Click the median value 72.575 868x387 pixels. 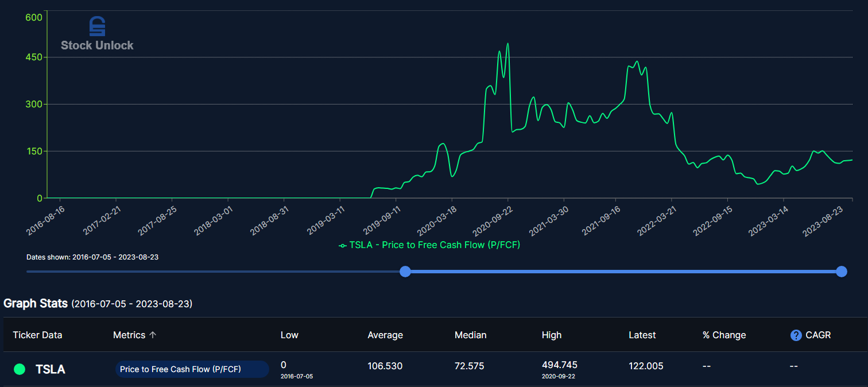tap(471, 366)
